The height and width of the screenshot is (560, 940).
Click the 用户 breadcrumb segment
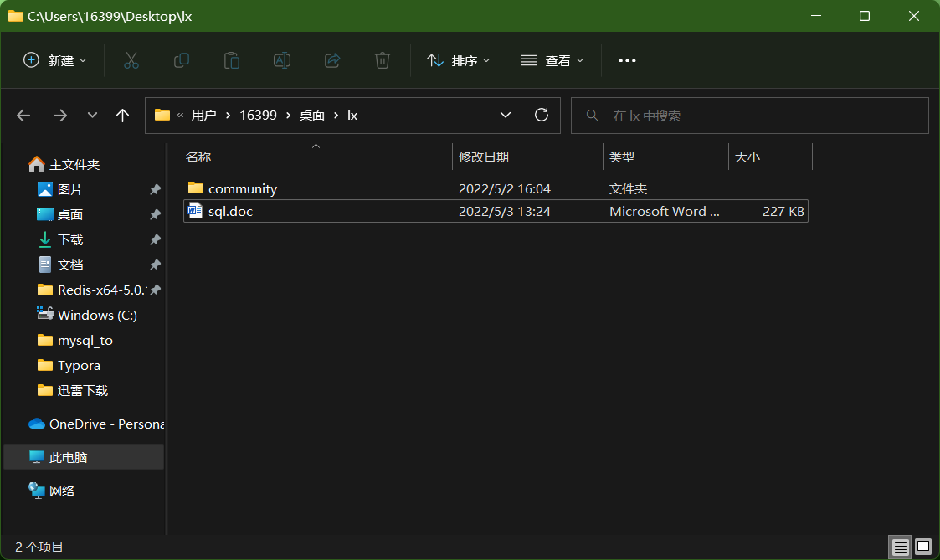204,116
